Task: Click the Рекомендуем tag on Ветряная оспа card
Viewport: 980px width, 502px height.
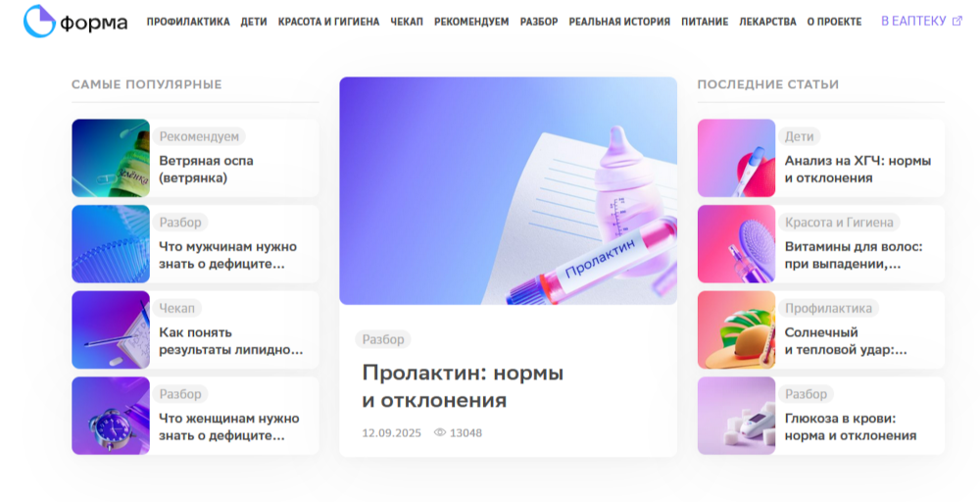Action: tap(199, 136)
